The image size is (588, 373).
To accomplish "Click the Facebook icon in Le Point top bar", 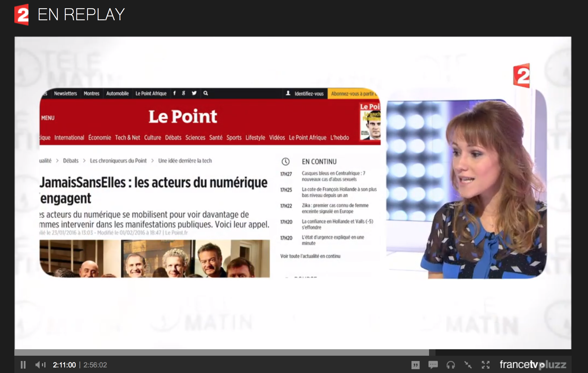I will tap(174, 93).
